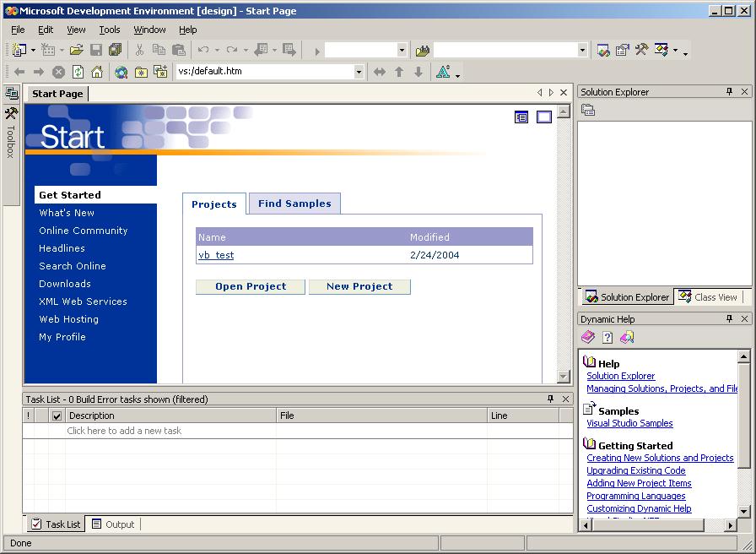Open the Redo history dropdown arrow
This screenshot has width=756, height=554.
(x=246, y=50)
